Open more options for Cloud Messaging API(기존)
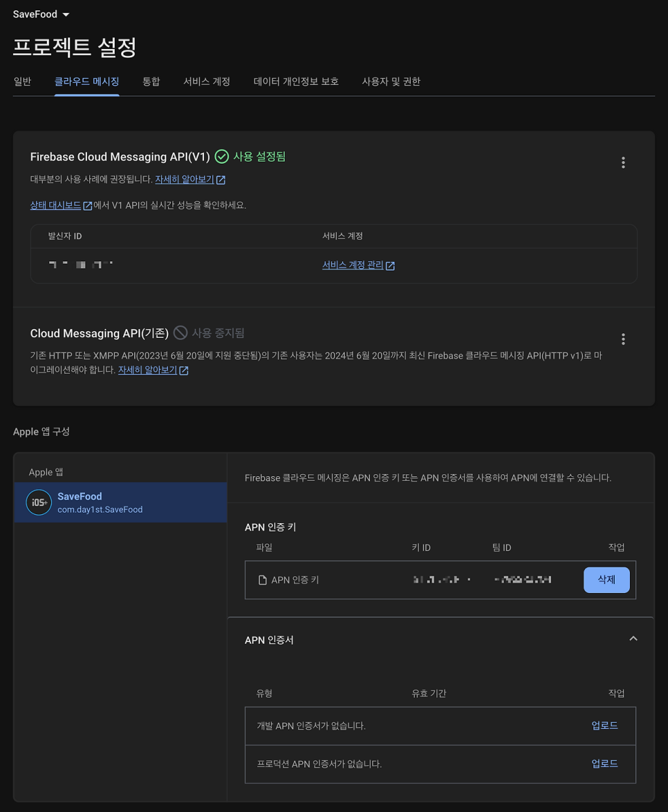Image resolution: width=668 pixels, height=812 pixels. tap(623, 339)
